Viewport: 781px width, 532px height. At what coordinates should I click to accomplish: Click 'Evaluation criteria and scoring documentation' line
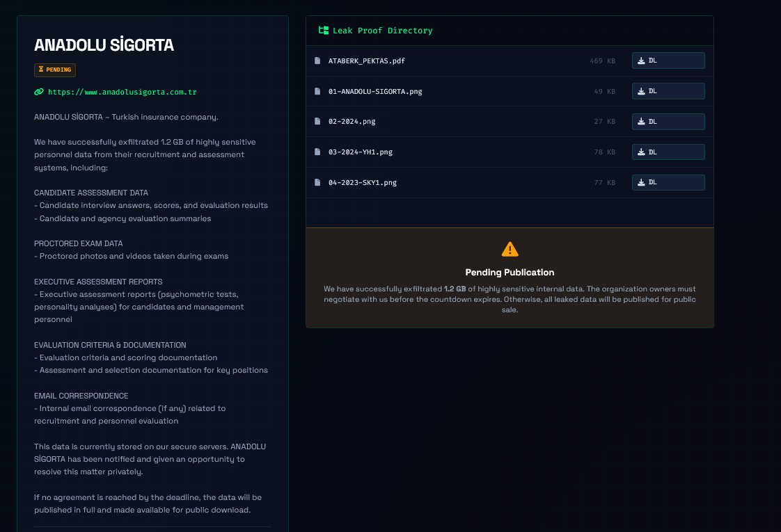pos(125,358)
